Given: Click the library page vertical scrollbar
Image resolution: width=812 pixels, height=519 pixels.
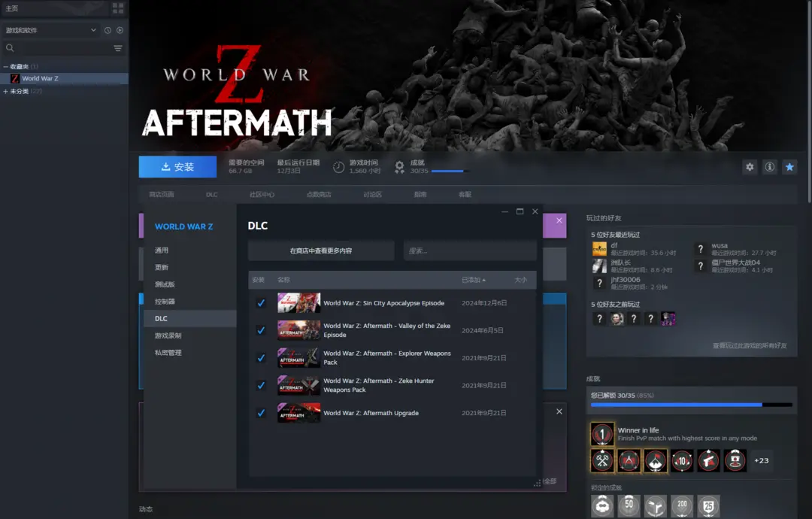Looking at the screenshot, I should pos(809,104).
